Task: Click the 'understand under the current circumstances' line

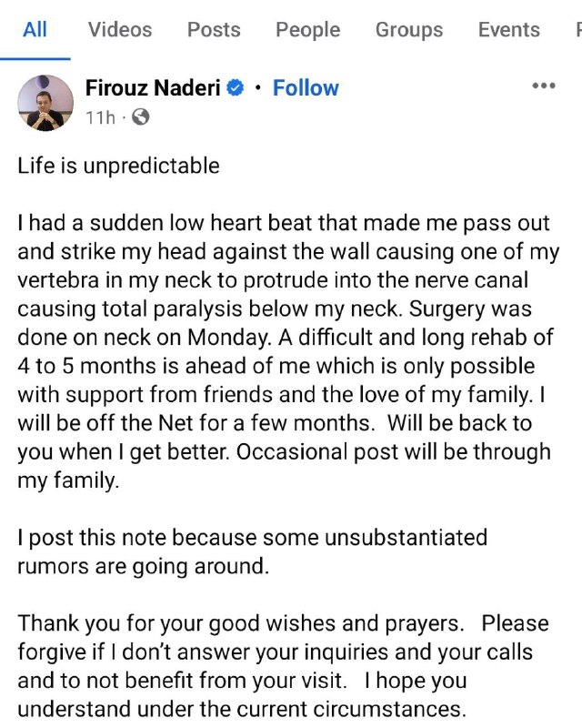Action: click(242, 709)
